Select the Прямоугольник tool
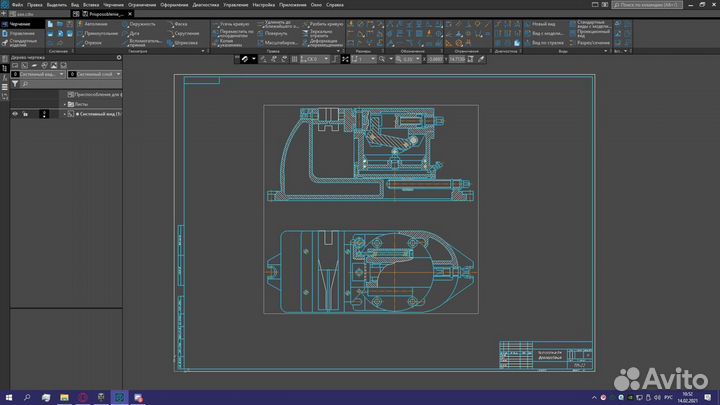The image size is (720, 405). 98,34
